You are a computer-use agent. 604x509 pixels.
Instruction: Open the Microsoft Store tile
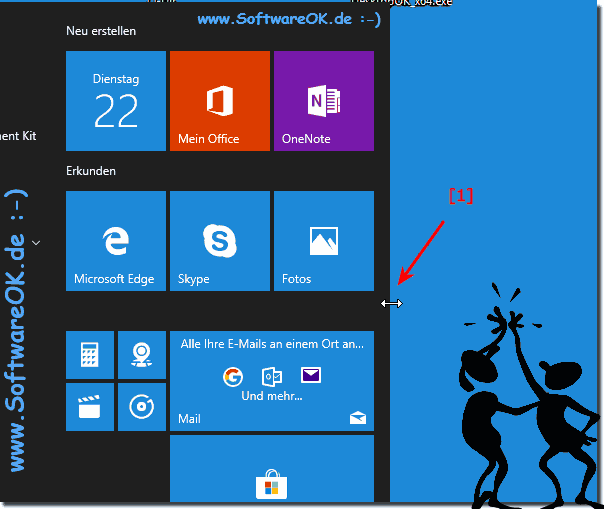(x=272, y=469)
